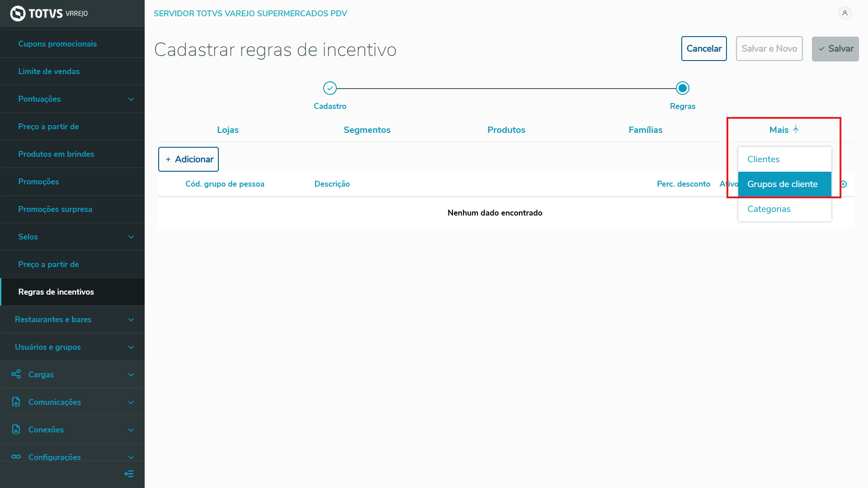Open table column settings gear
Image resolution: width=868 pixels, height=488 pixels.
[x=844, y=184]
